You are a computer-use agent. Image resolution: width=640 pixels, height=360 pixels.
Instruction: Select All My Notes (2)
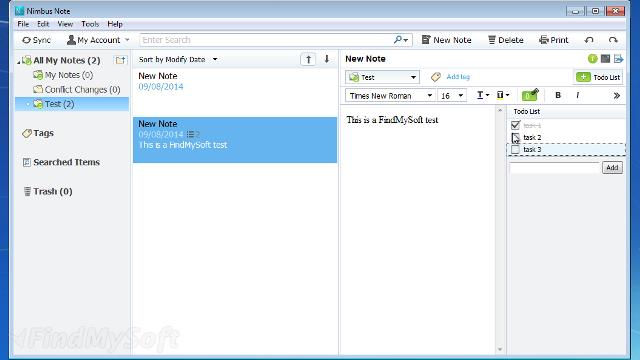click(67, 60)
